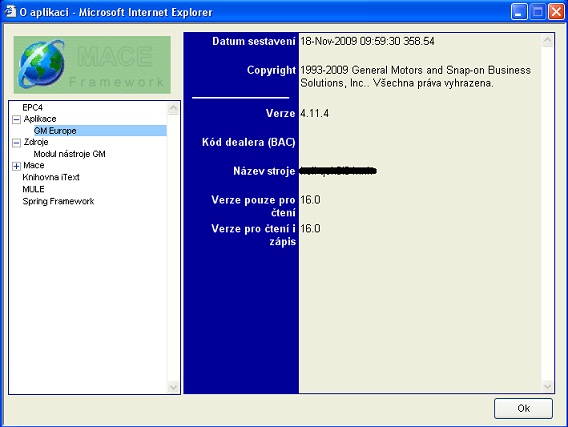
Task: Select the Aplikace tree item
Action: coord(40,119)
